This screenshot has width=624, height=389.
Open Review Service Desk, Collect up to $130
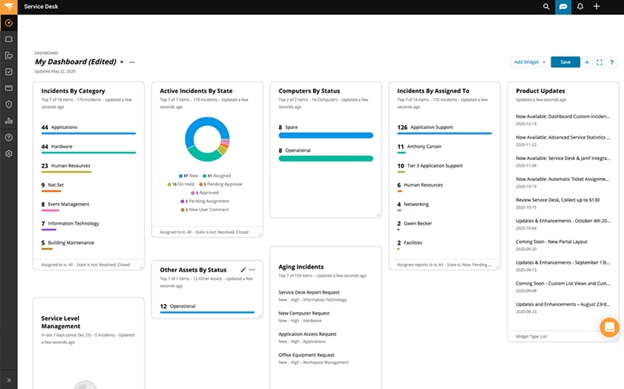pyautogui.click(x=558, y=200)
